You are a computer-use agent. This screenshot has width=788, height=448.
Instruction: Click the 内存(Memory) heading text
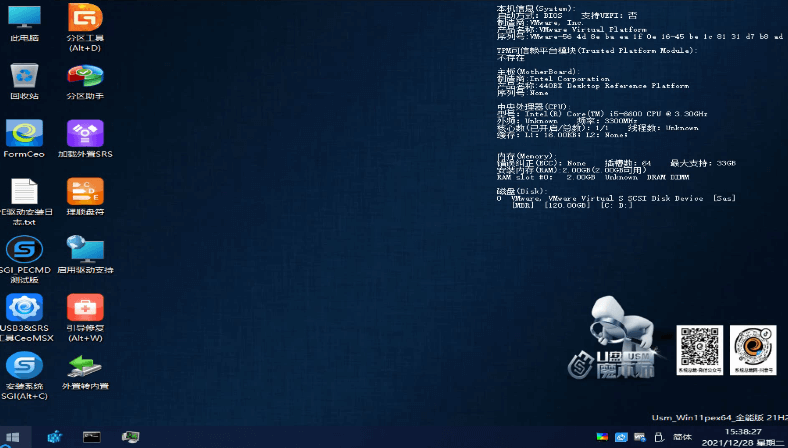tap(526, 156)
